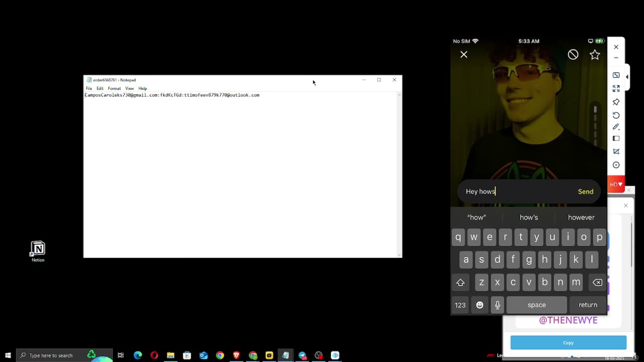Image resolution: width=644 pixels, height=362 pixels.
Task: Open Microsoft Edge from taskbar
Action: (x=138, y=355)
